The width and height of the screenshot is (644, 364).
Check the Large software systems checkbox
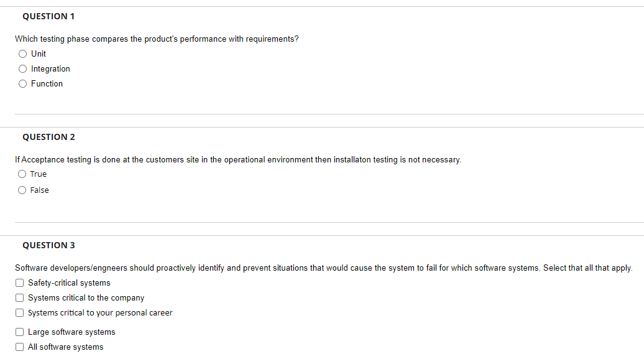[19, 332]
